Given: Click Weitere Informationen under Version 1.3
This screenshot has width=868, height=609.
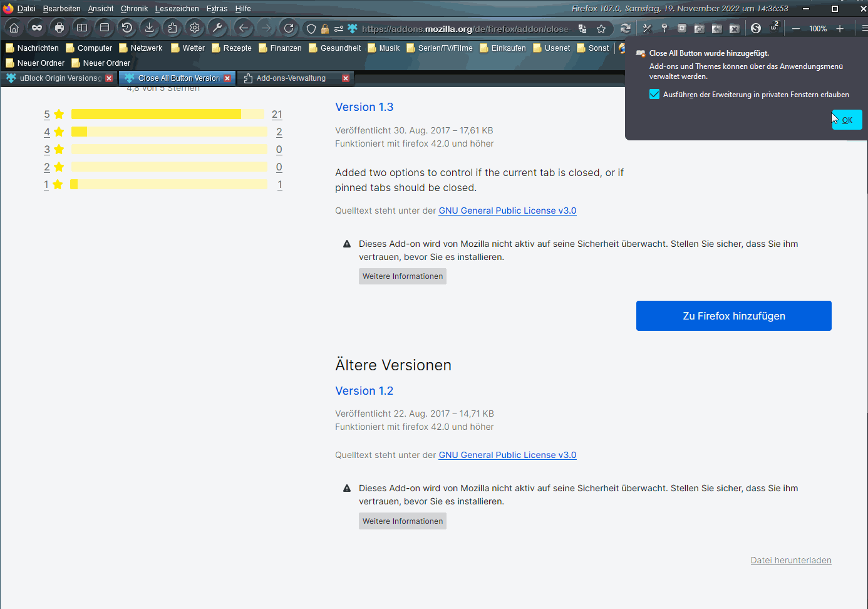Looking at the screenshot, I should pos(403,276).
